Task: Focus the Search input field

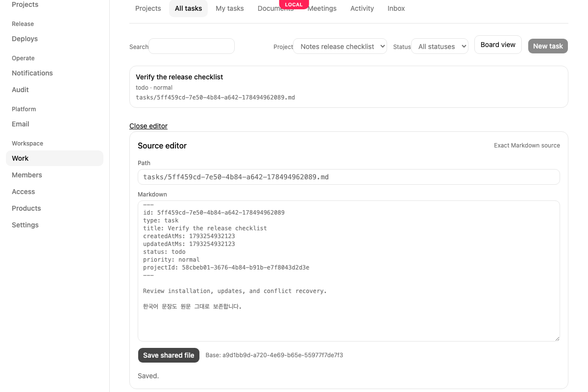Action: [192, 46]
